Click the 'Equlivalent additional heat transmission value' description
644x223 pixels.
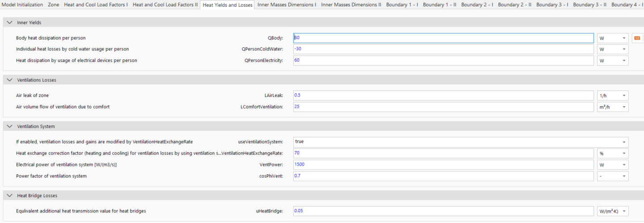point(81,211)
